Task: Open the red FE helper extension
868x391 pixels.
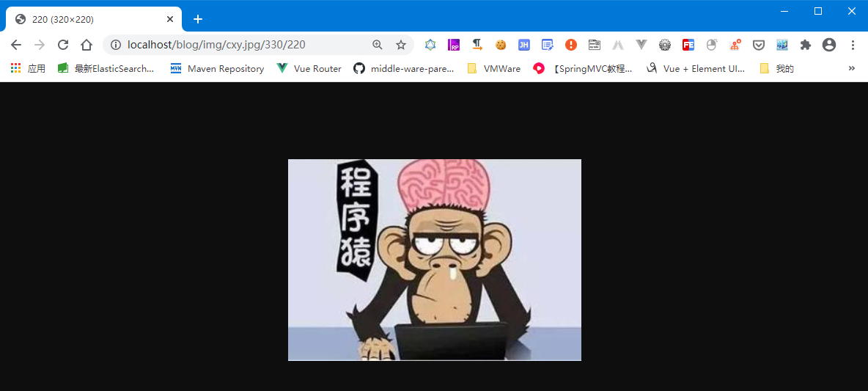Action: [x=688, y=45]
